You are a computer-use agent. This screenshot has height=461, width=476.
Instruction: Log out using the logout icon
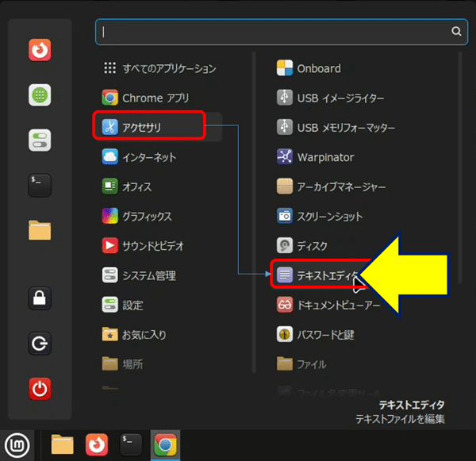coord(40,344)
